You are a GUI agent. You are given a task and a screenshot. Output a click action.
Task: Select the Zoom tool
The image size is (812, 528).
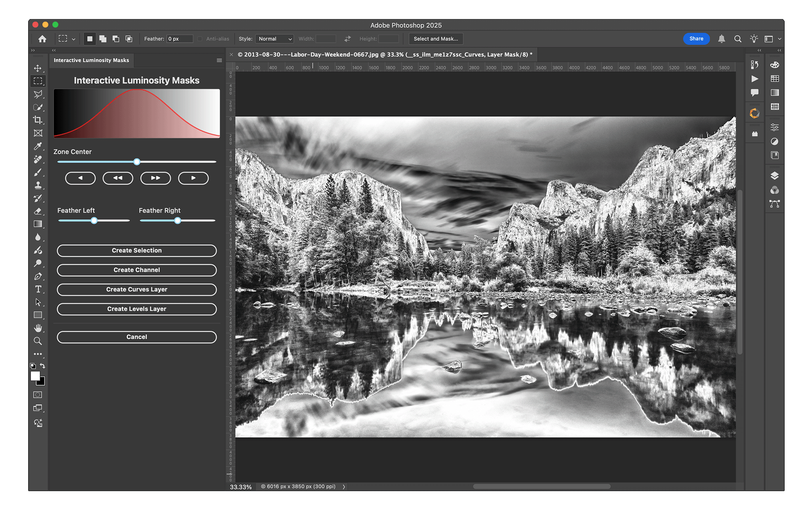pyautogui.click(x=38, y=341)
